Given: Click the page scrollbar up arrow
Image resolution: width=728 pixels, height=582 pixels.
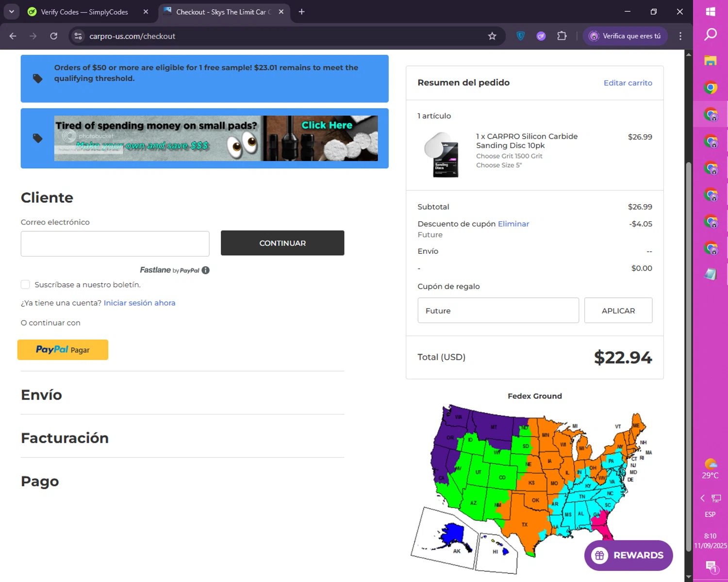Looking at the screenshot, I should pos(688,54).
